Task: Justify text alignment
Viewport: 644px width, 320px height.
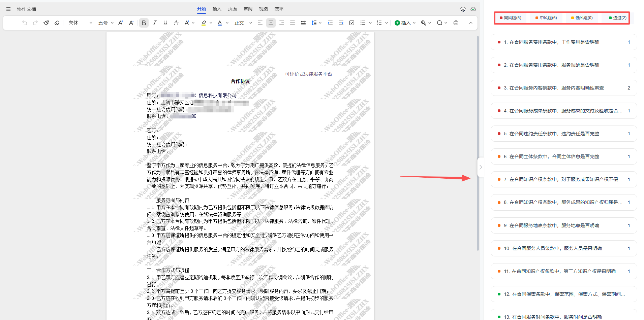Action: coord(293,23)
